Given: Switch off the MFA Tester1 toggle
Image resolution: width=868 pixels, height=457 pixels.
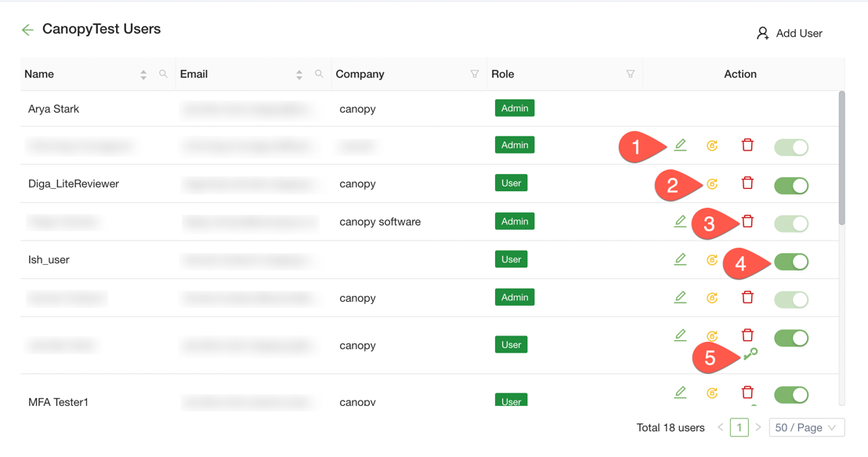Looking at the screenshot, I should [791, 395].
